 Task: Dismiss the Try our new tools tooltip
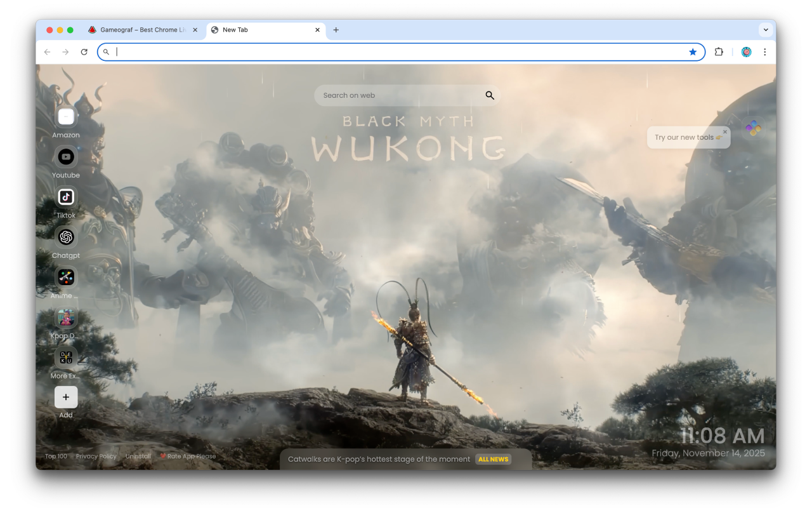click(x=725, y=132)
